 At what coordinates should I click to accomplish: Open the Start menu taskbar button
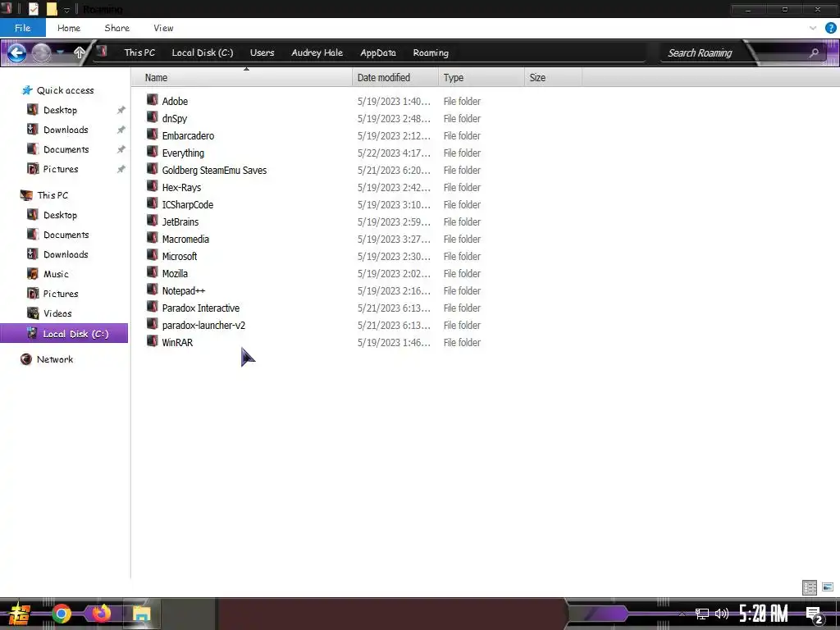point(20,614)
